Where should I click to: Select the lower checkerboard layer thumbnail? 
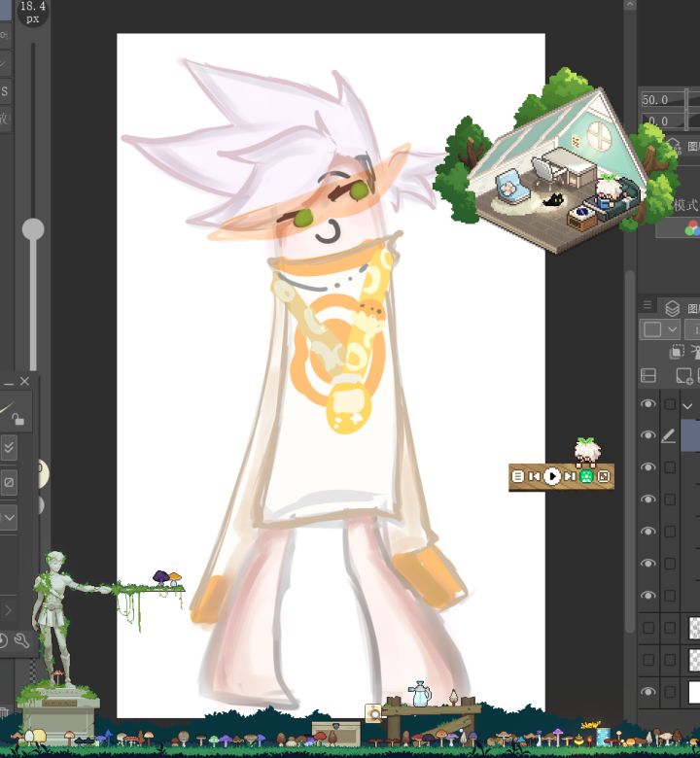(x=694, y=660)
